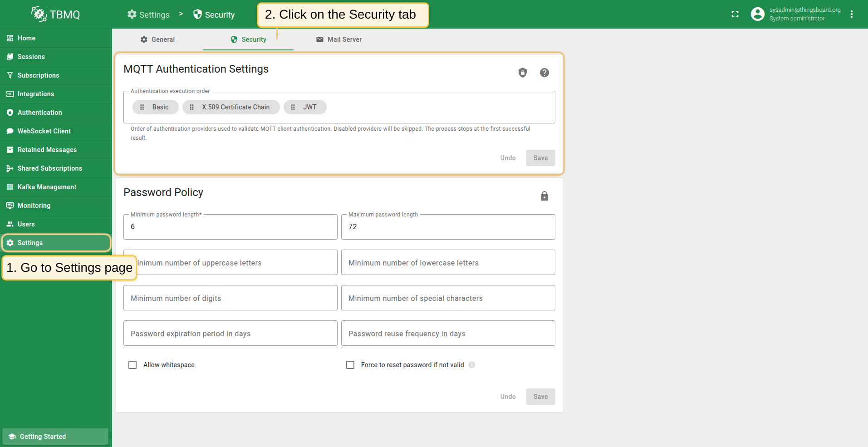
Task: Enable the Allow whitespace checkbox
Action: [132, 365]
